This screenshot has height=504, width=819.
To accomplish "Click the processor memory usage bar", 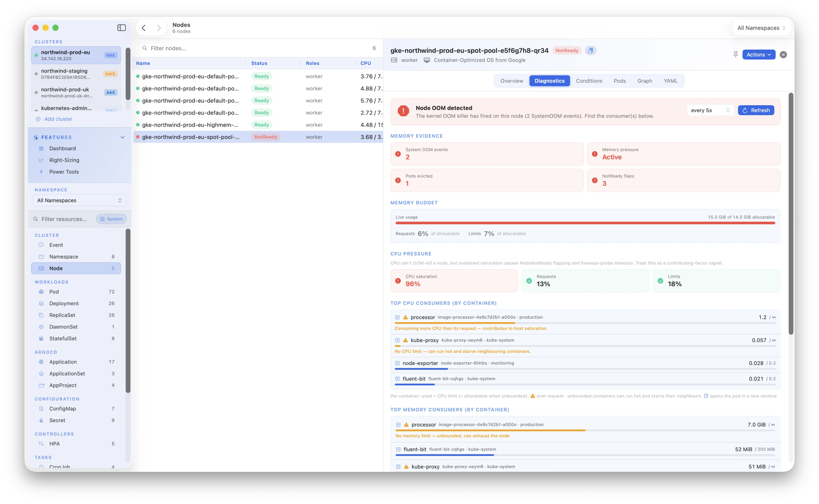I will [585, 430].
